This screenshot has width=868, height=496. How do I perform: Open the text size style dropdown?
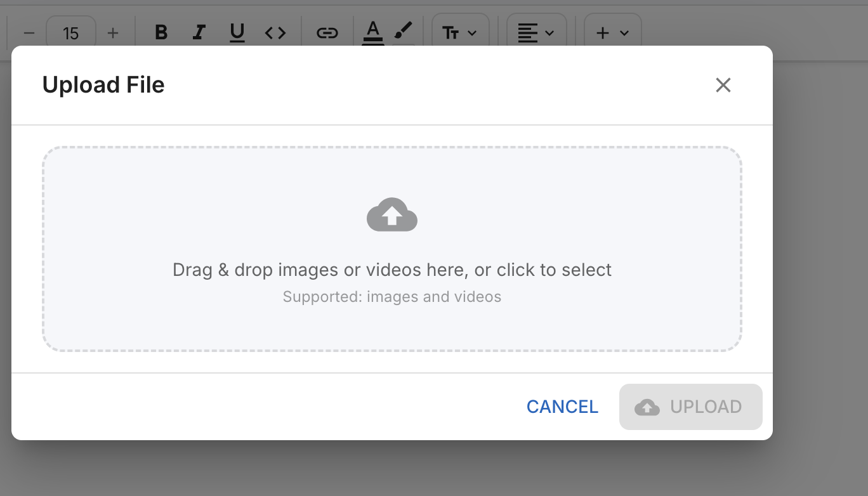(x=460, y=32)
